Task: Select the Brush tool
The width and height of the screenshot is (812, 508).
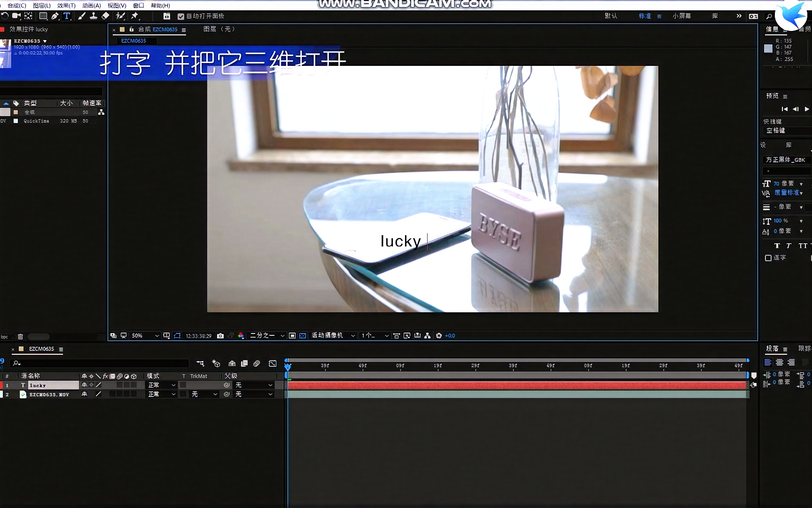Action: (82, 16)
